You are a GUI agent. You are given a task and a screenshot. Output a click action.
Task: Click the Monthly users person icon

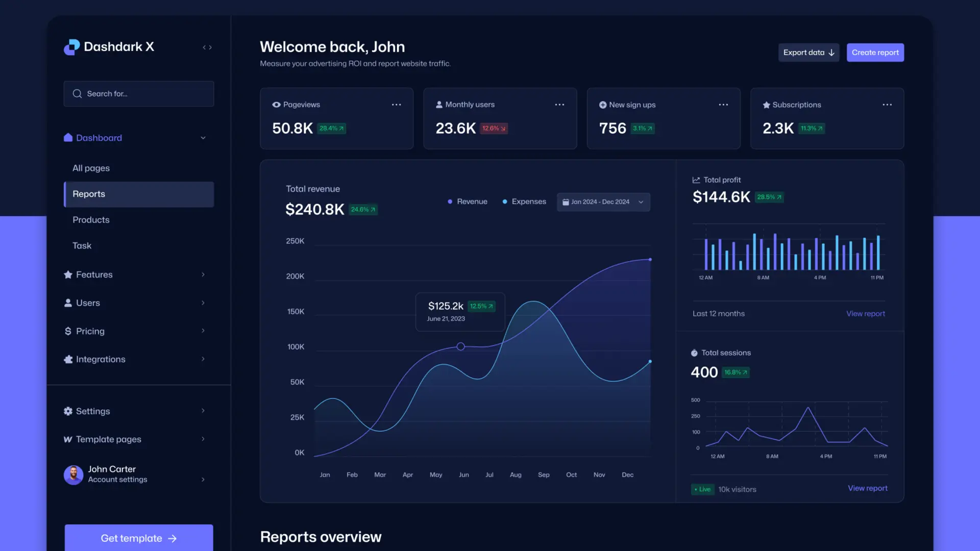[x=439, y=104]
